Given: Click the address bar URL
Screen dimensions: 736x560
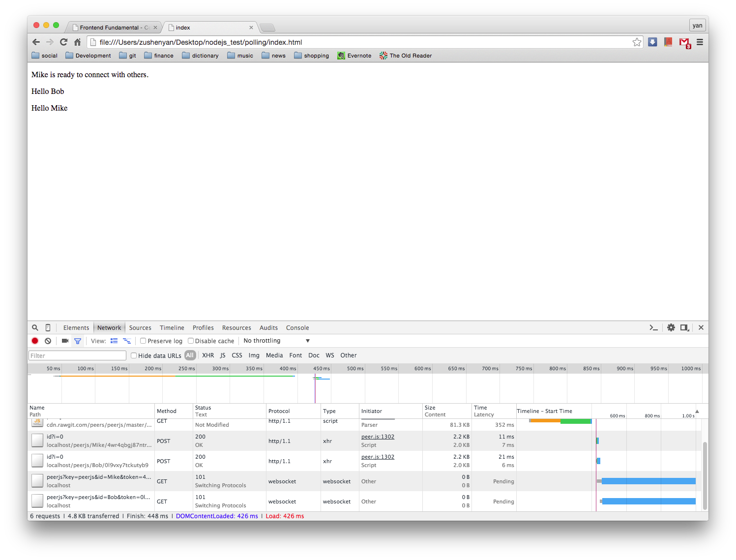Looking at the screenshot, I should coord(201,42).
